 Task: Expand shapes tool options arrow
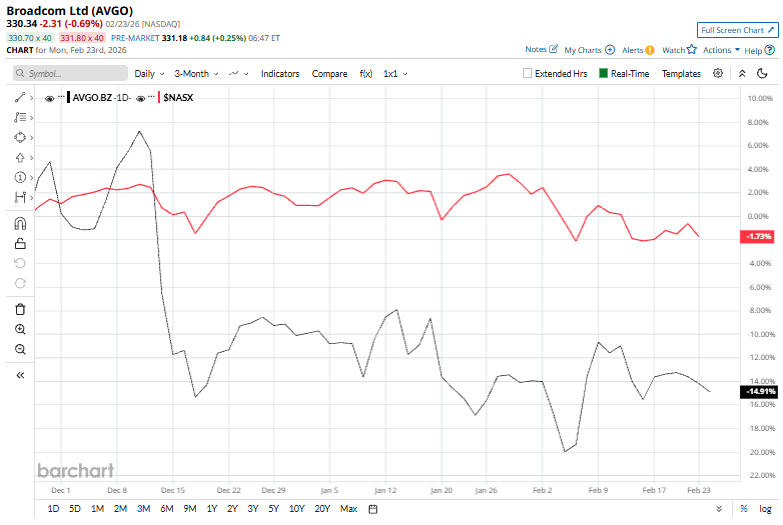coord(31,138)
